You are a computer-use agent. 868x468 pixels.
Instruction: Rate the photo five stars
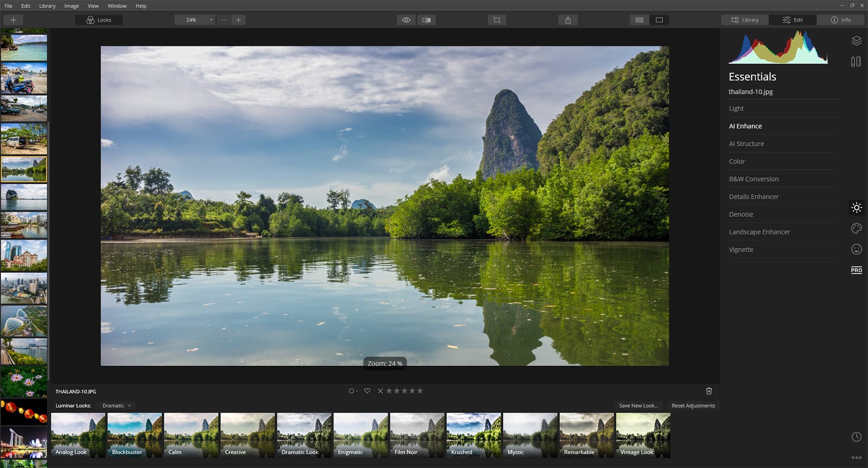click(x=420, y=391)
